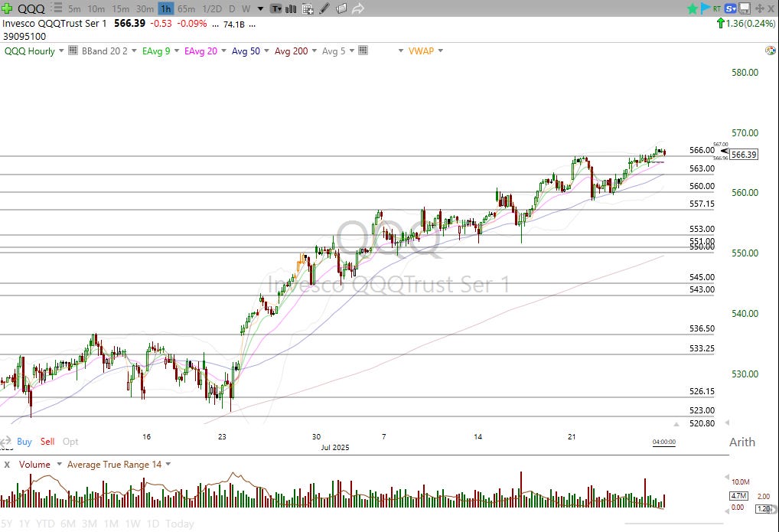Screen dimensions: 779x532
Task: Click the 566.00 horizontal line label
Action: (702, 150)
